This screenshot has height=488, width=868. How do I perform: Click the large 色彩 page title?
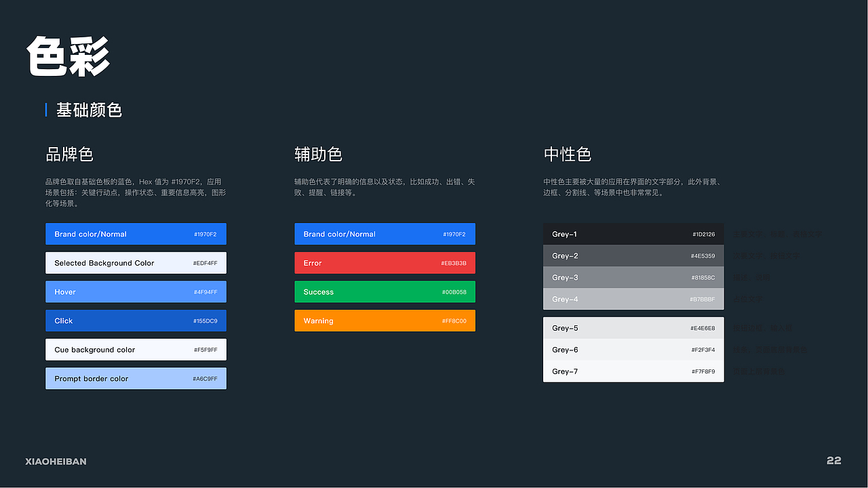(x=68, y=56)
